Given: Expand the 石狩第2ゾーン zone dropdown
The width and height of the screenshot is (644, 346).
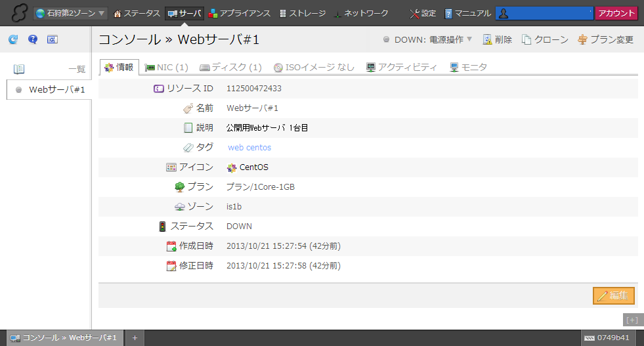Looking at the screenshot, I should (71, 13).
